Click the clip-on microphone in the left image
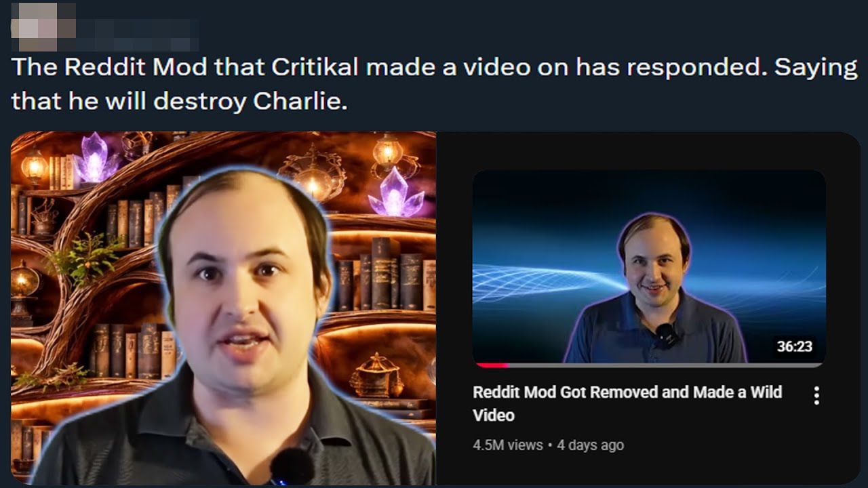This screenshot has width=868, height=488. click(x=292, y=467)
